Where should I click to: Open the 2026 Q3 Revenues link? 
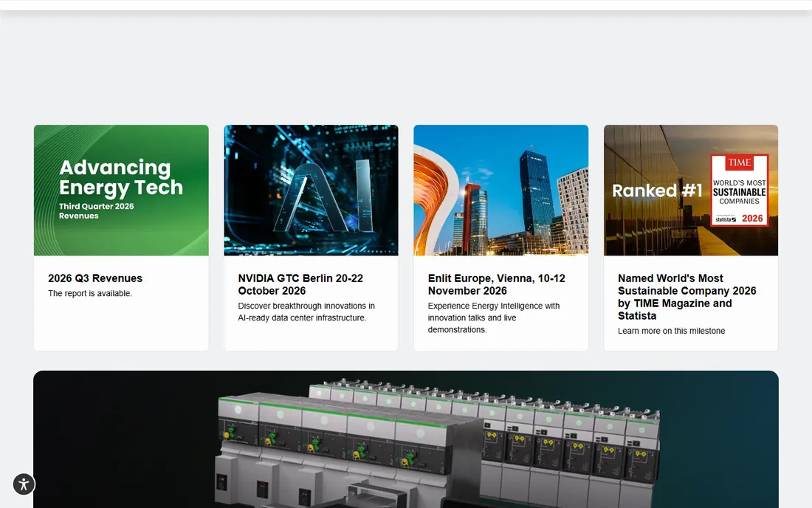(95, 278)
